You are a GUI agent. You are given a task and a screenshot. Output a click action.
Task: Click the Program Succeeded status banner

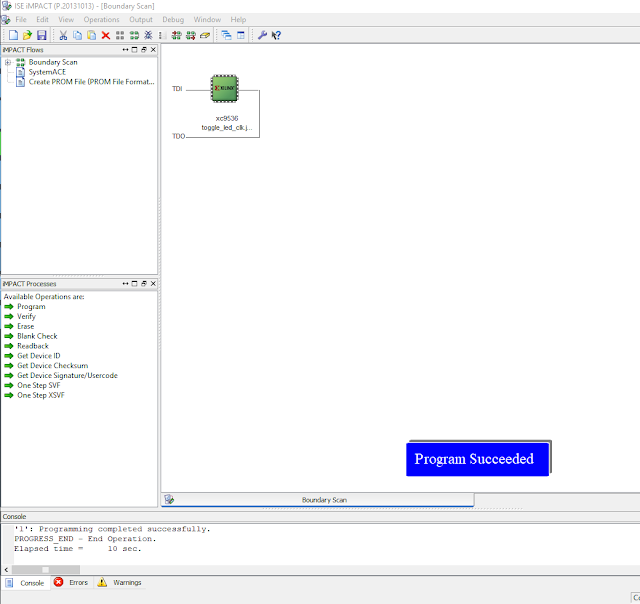[478, 459]
